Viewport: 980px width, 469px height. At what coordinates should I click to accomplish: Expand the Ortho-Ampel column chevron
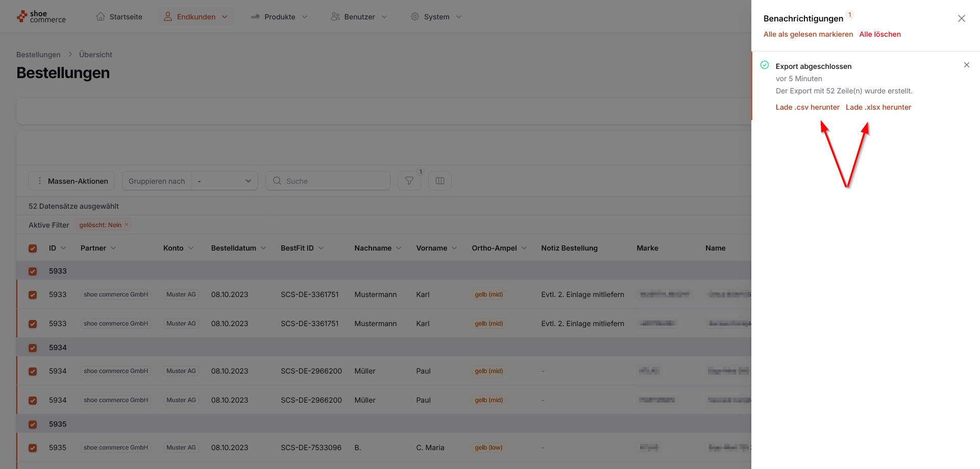(x=524, y=248)
